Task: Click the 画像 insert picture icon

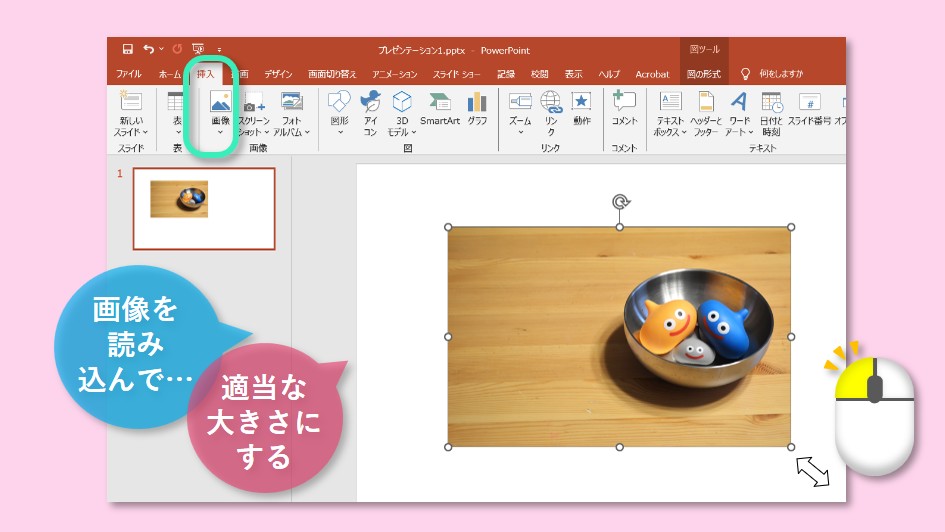Action: pos(221,101)
